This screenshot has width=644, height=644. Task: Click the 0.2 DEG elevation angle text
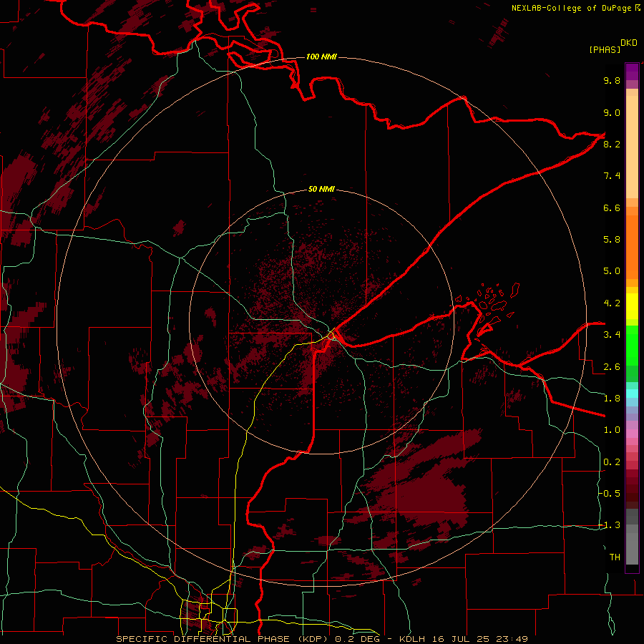(358, 639)
